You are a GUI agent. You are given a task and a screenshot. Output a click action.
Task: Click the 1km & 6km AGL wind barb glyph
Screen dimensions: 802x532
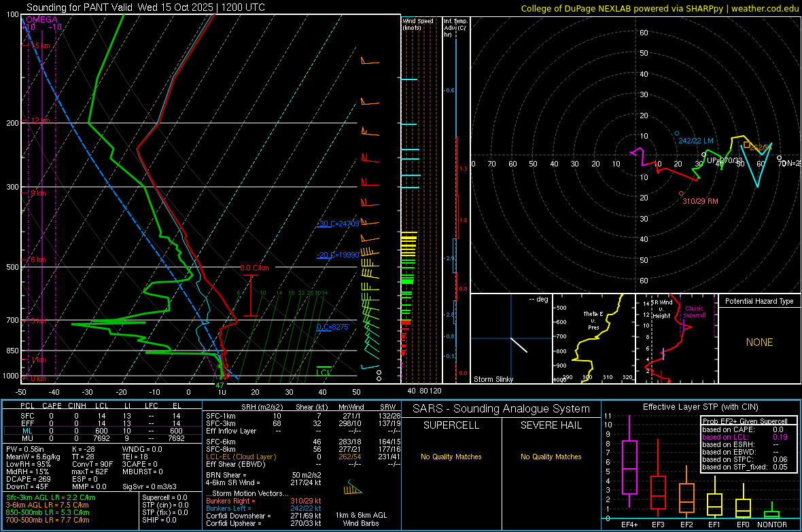point(352,487)
